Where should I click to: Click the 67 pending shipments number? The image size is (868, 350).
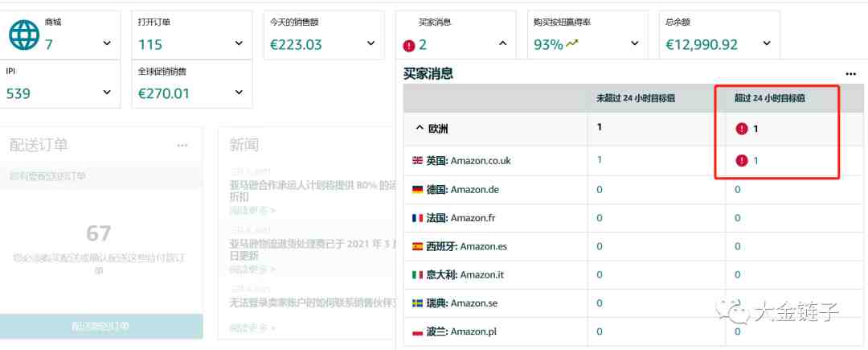pyautogui.click(x=99, y=233)
